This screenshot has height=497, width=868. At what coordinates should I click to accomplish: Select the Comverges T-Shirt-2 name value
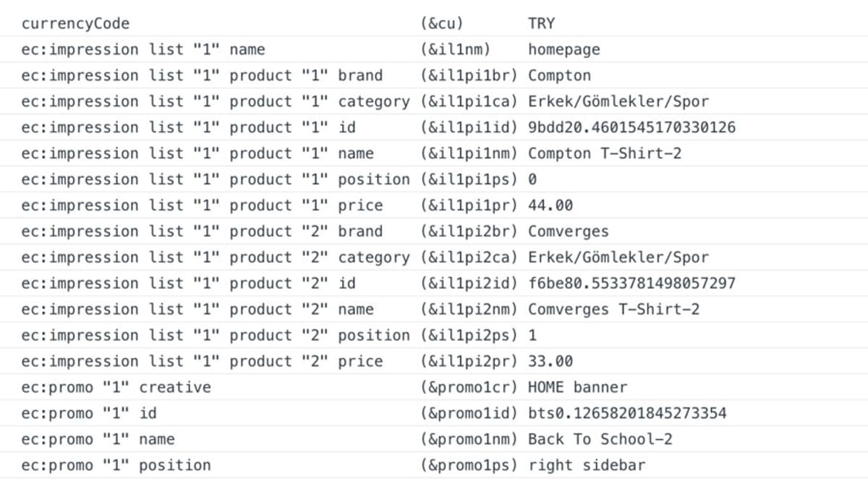click(x=614, y=309)
